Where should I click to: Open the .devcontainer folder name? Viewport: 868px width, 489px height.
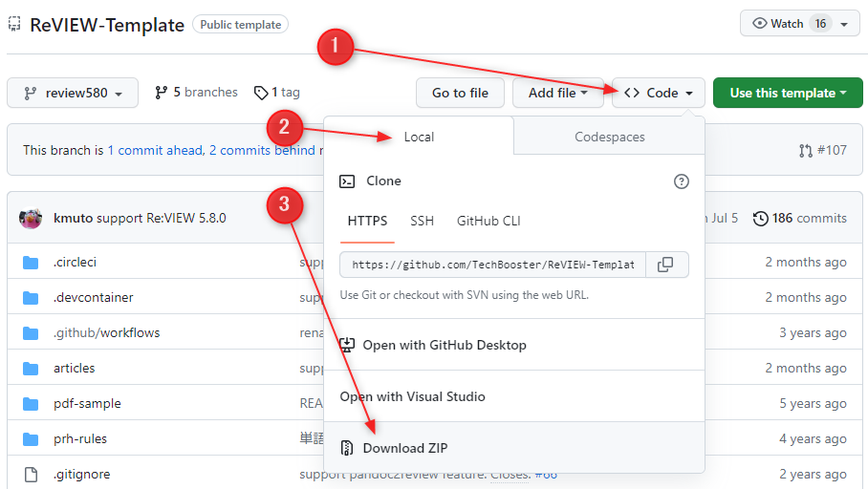pos(94,298)
